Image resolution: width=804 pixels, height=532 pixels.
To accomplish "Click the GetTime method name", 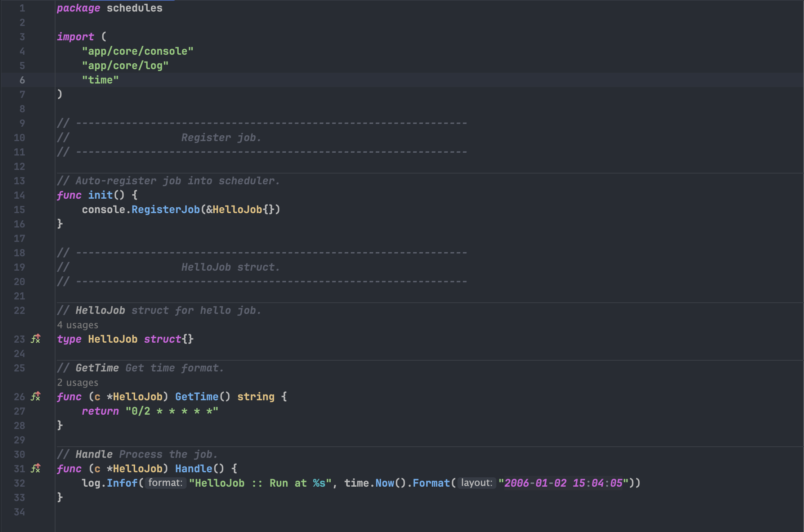I will coord(197,397).
